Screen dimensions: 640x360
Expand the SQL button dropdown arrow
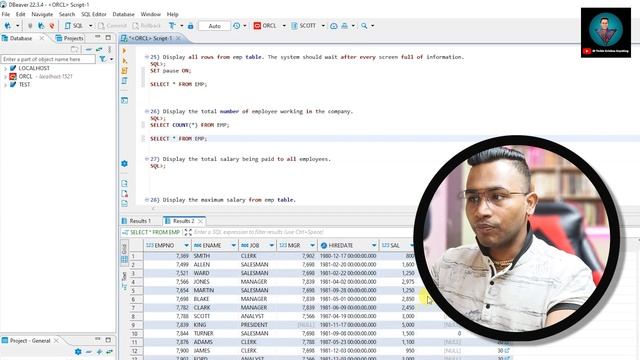(91, 26)
